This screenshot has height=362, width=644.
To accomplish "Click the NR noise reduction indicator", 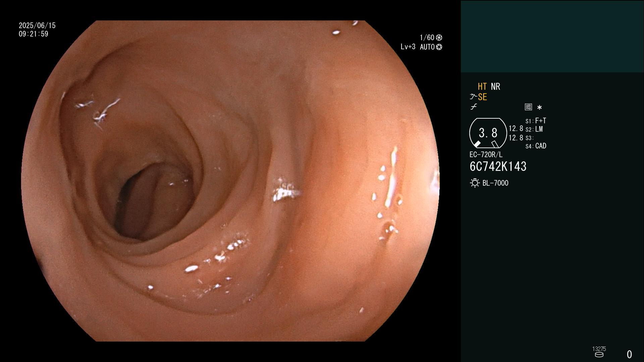I will 495,87.
